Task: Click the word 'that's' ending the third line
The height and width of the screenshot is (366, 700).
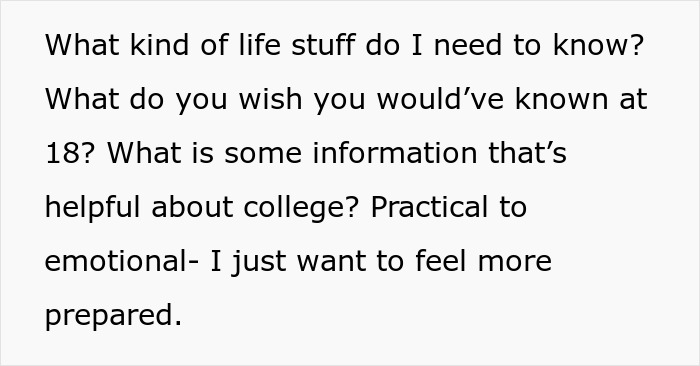Action: point(528,153)
